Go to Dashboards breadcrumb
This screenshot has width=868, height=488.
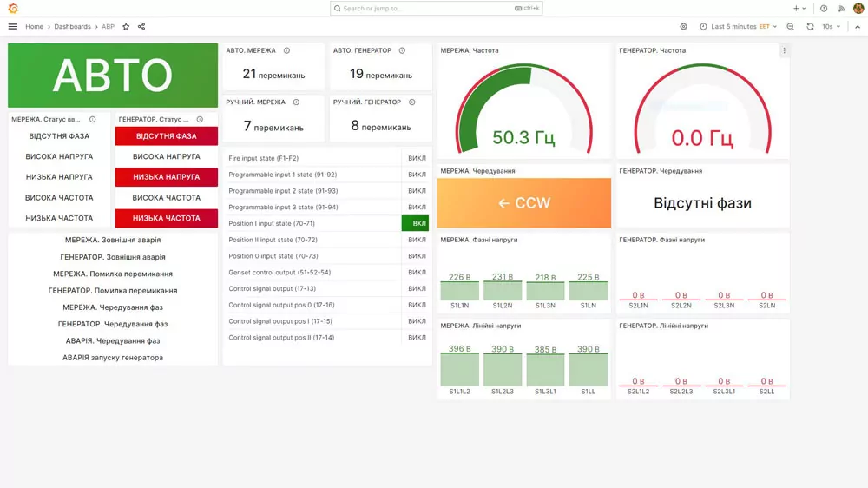(x=73, y=27)
